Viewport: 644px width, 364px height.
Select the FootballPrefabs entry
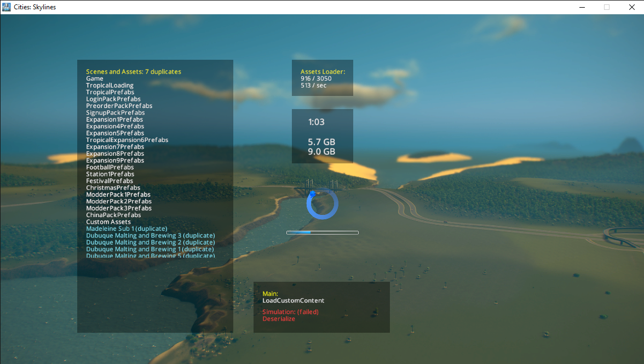[x=109, y=167]
